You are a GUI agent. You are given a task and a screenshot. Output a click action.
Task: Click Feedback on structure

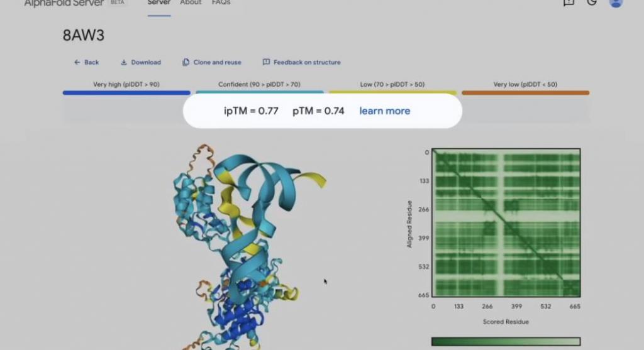pos(302,62)
